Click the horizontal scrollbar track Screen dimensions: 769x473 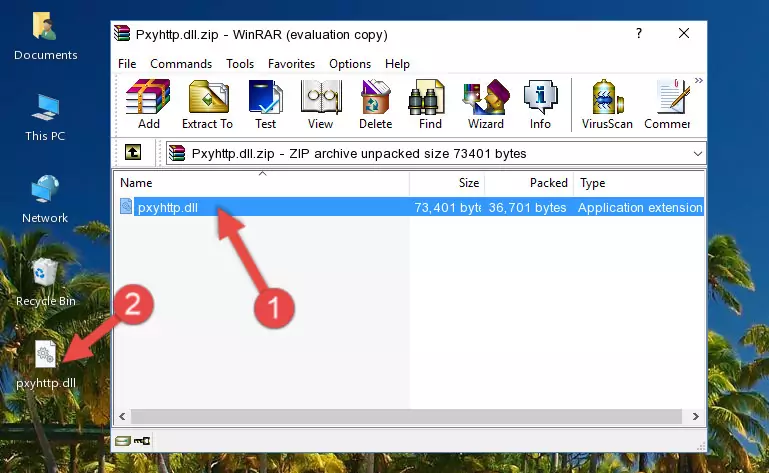[x=406, y=417]
